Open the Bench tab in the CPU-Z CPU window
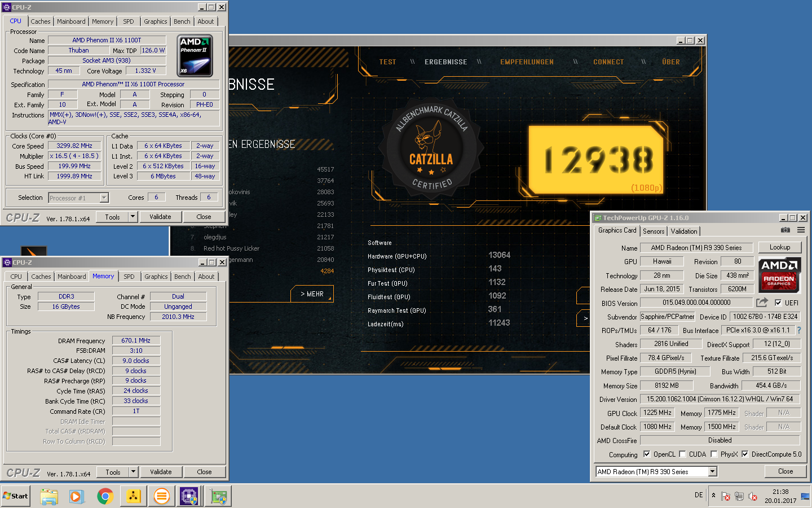The width and height of the screenshot is (812, 508). coord(182,21)
